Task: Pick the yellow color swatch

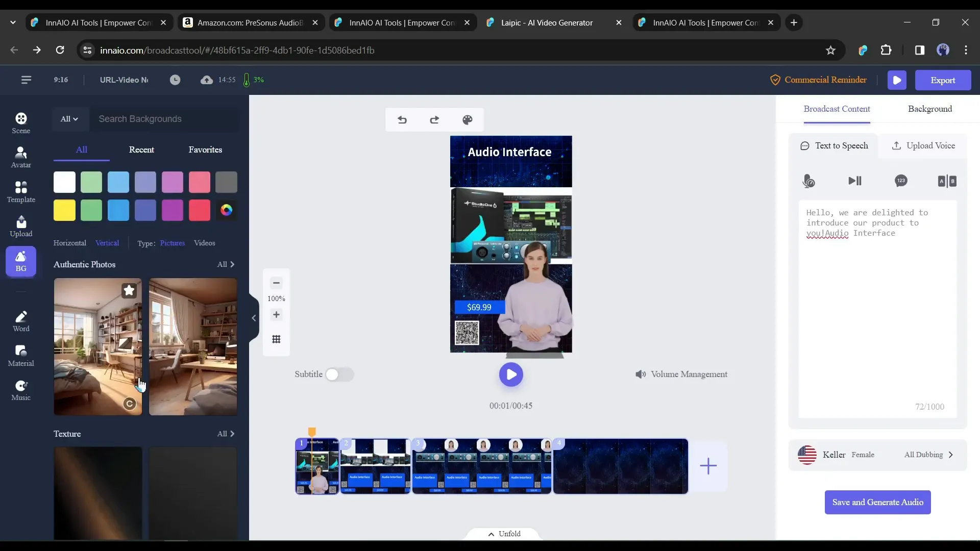Action: pos(64,210)
